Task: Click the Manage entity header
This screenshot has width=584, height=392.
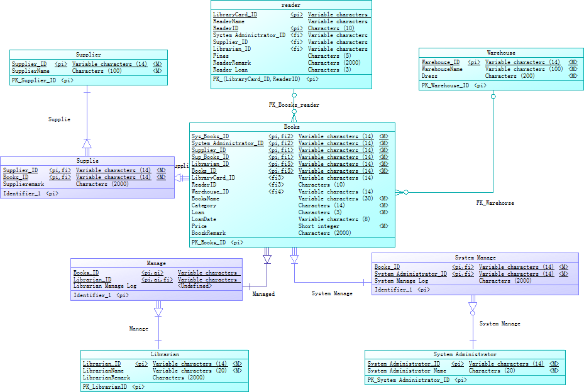Action: click(157, 263)
